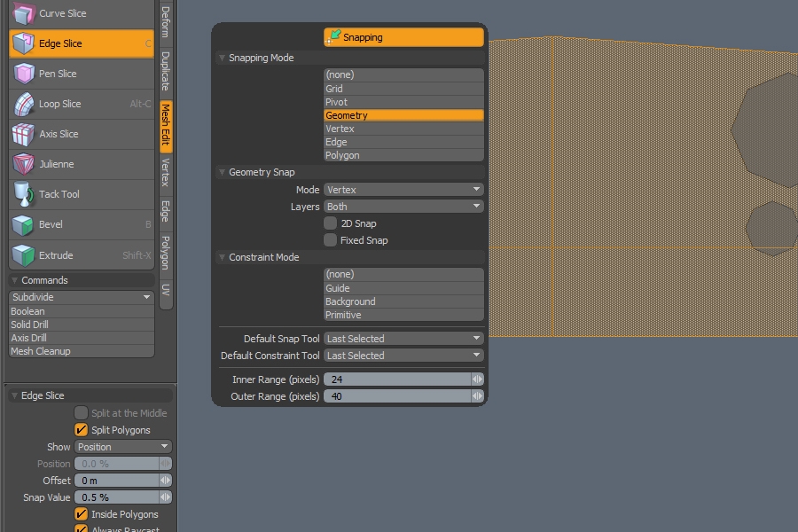Click the Inner Range value field
798x532 pixels.
pyautogui.click(x=397, y=379)
